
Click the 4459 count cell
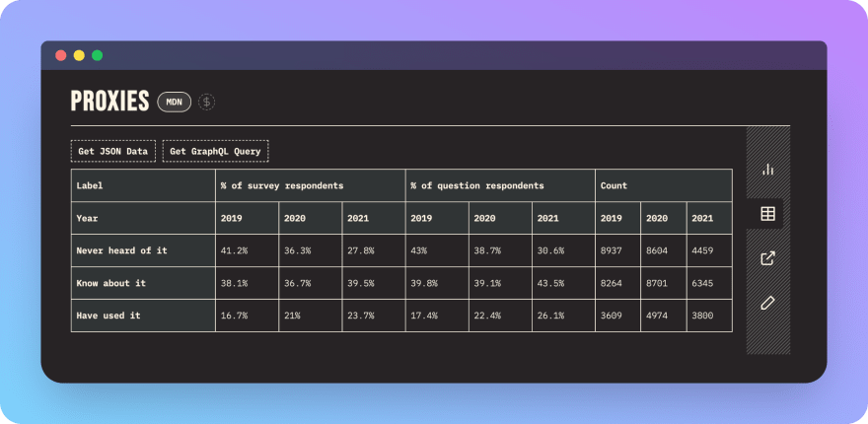(x=709, y=250)
